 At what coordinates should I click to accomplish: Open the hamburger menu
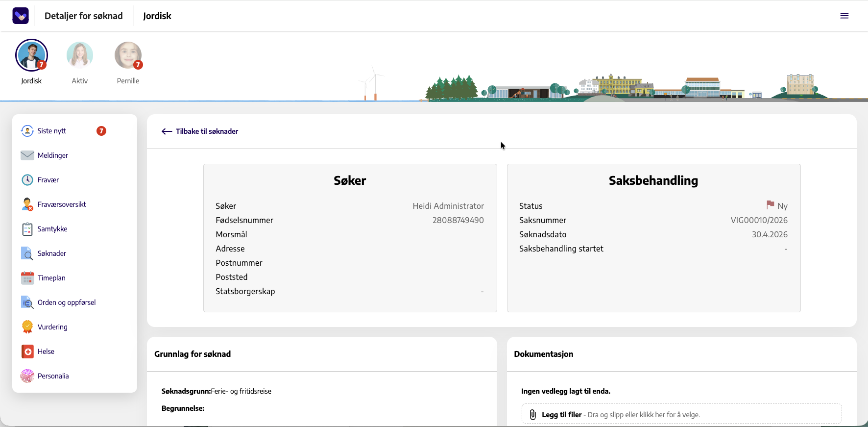[x=844, y=16]
